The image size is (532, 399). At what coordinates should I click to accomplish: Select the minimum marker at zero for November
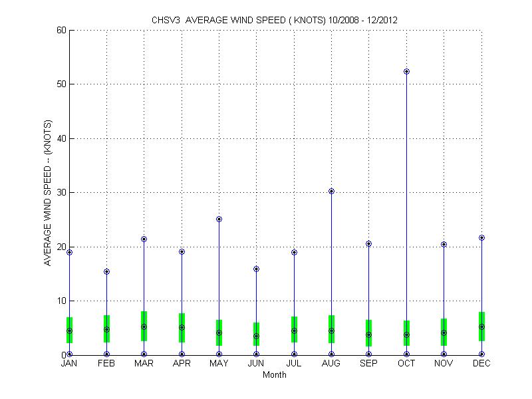(x=444, y=354)
